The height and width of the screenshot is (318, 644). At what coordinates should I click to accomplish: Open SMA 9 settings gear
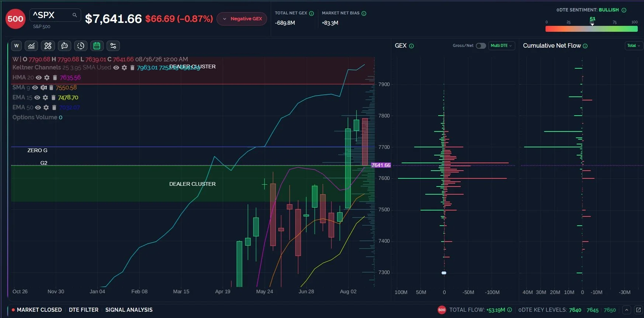(x=44, y=88)
